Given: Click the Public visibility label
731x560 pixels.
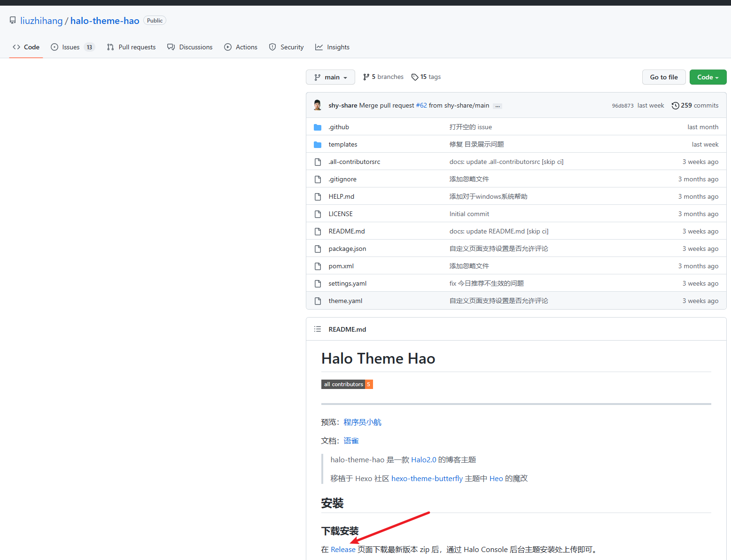Looking at the screenshot, I should click(155, 21).
